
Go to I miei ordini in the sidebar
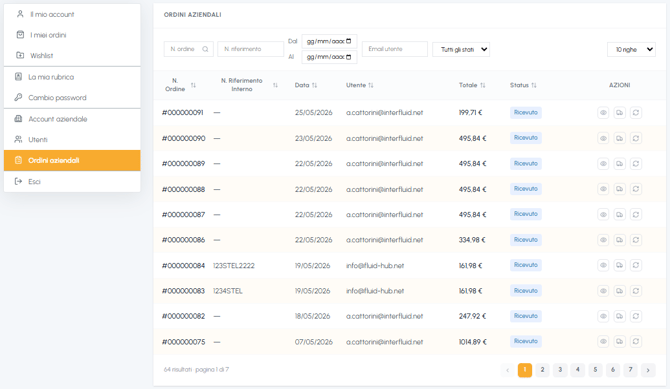72,35
